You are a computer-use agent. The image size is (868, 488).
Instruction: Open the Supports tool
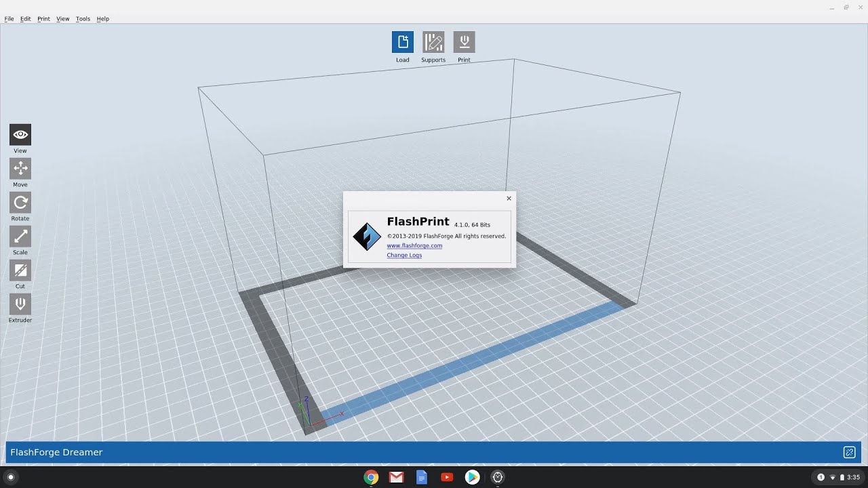click(433, 42)
